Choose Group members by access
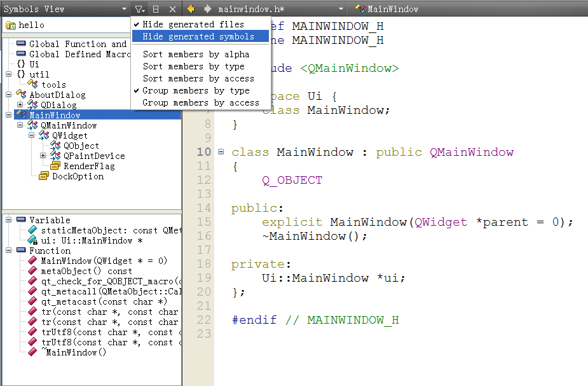 (200, 102)
